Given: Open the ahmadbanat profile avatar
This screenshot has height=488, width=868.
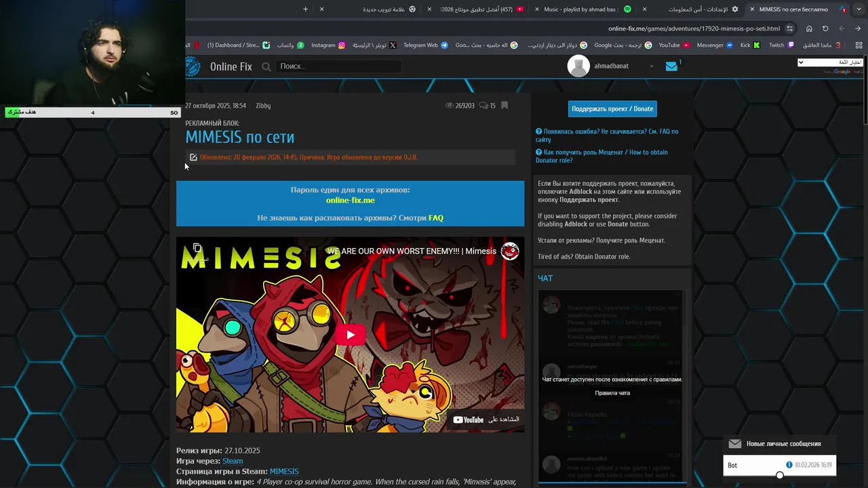Looking at the screenshot, I should [578, 66].
